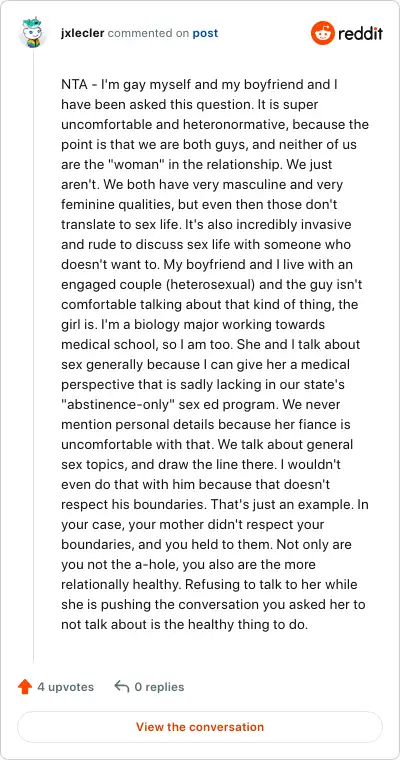The height and width of the screenshot is (760, 400).
Task: Click the reddit wordmark text logo
Action: tap(360, 33)
